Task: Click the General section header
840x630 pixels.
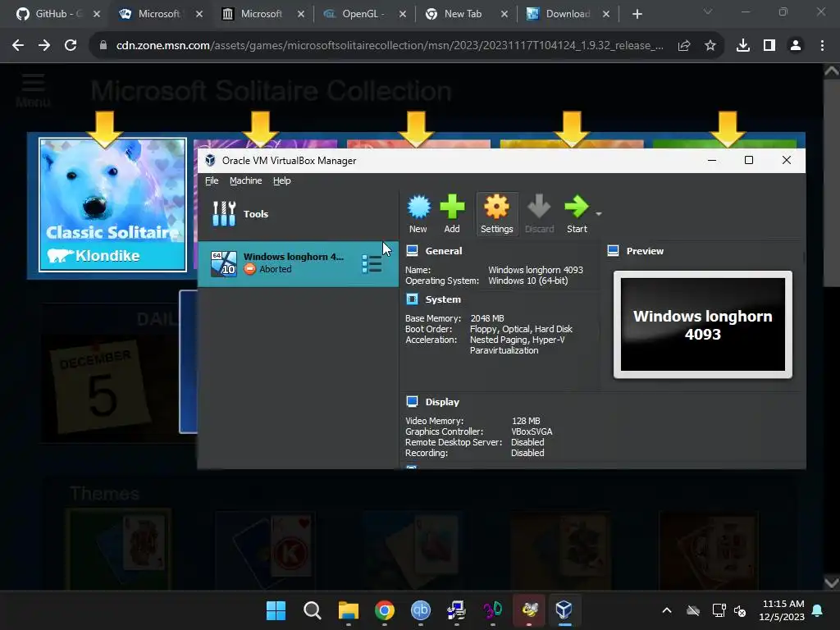Action: (x=444, y=251)
